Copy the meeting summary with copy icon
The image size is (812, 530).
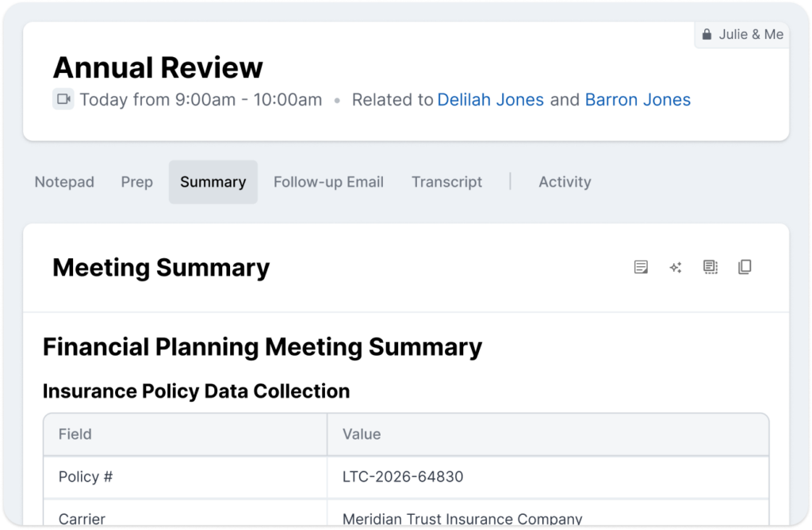(745, 267)
